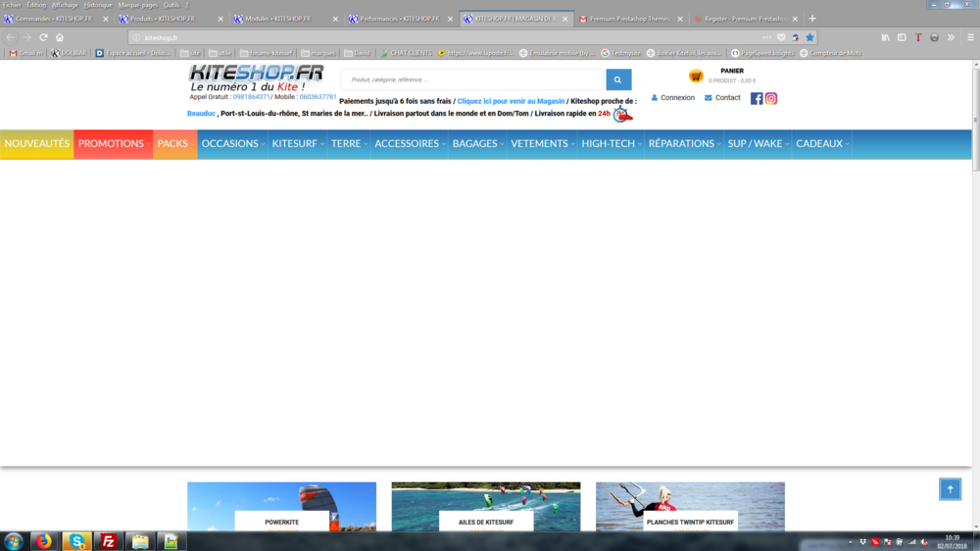
Task: Switch to Register Premium Prestashop tab
Action: [744, 19]
